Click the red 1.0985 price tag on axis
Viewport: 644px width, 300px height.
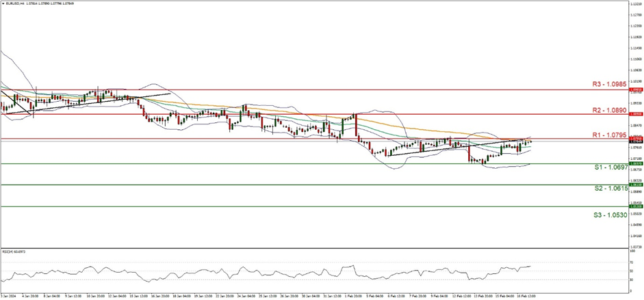636,90
